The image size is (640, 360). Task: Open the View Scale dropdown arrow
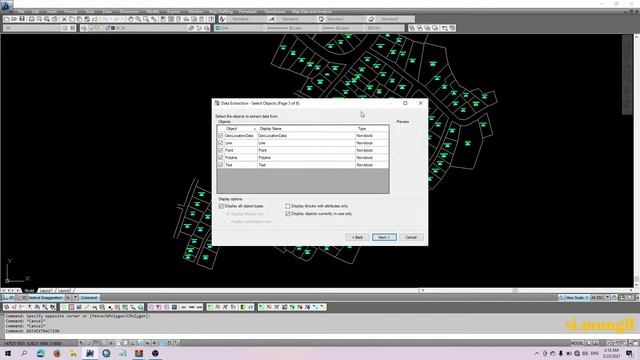pyautogui.click(x=607, y=298)
